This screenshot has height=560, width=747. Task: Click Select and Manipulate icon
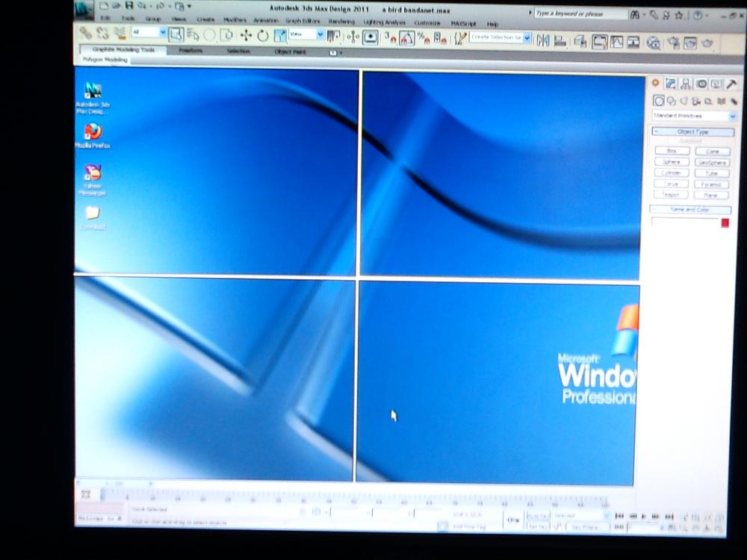[x=353, y=37]
